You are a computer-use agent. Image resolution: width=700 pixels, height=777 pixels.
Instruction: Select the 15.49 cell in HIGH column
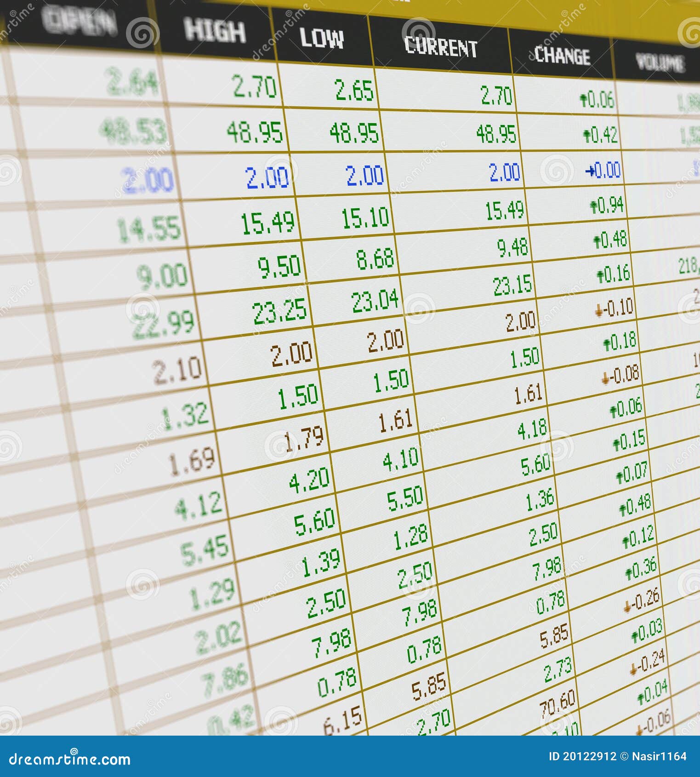coord(267,223)
